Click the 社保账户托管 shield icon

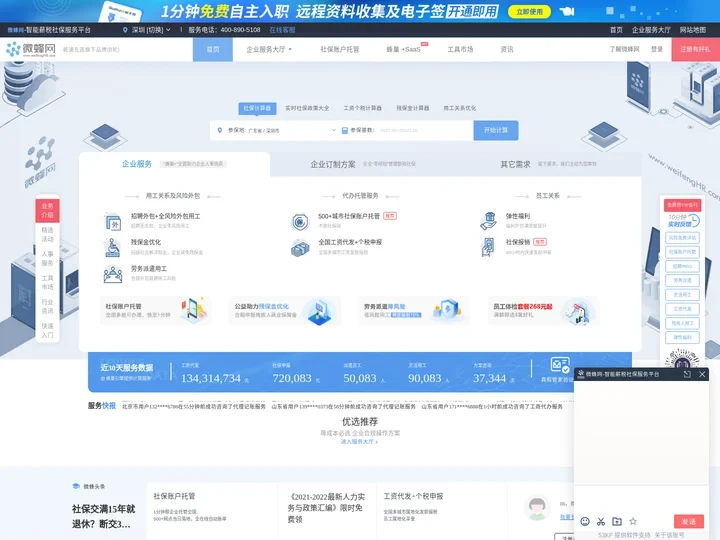[300, 222]
